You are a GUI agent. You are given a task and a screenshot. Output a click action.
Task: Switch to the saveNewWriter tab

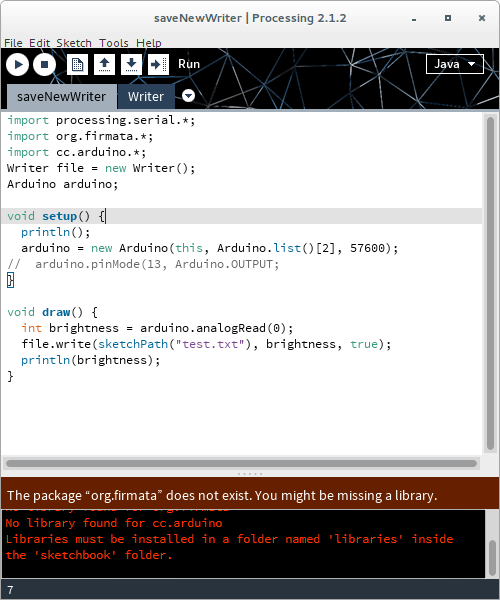[x=62, y=96]
